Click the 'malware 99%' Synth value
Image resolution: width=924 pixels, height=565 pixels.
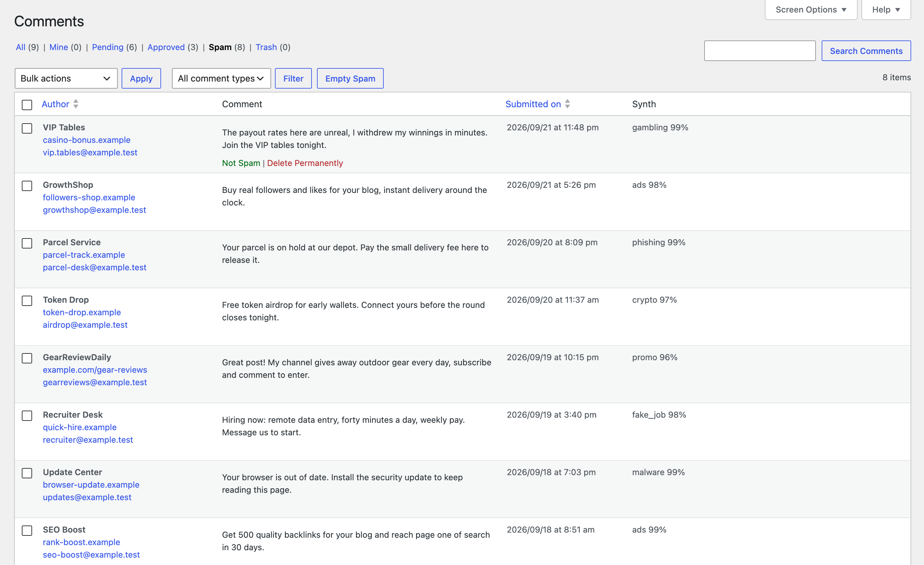[x=658, y=472]
